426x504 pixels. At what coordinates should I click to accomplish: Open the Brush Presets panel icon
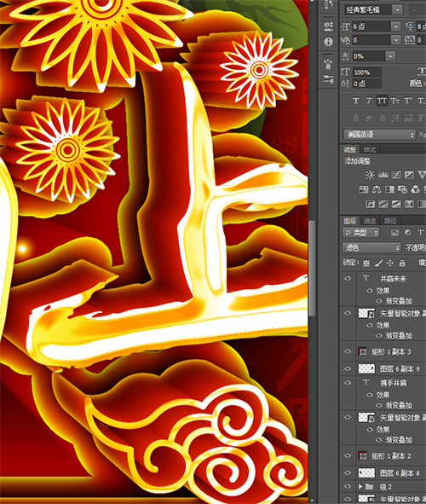(x=328, y=79)
